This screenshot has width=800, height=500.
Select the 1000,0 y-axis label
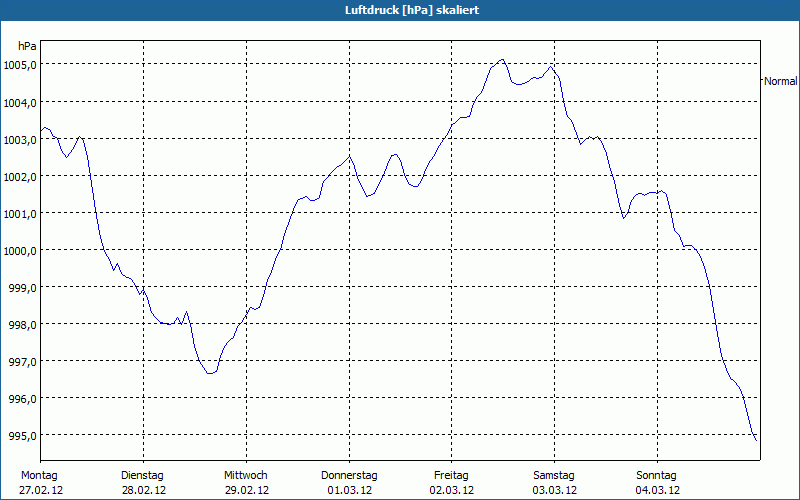click(20, 251)
